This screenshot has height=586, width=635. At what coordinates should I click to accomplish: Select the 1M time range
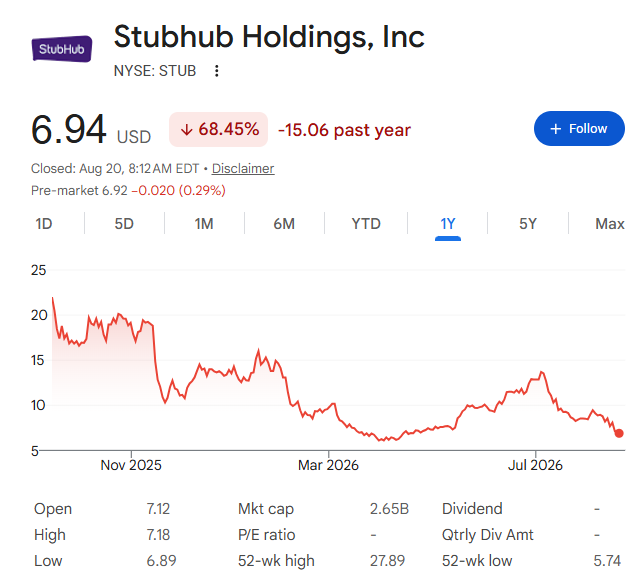click(204, 224)
